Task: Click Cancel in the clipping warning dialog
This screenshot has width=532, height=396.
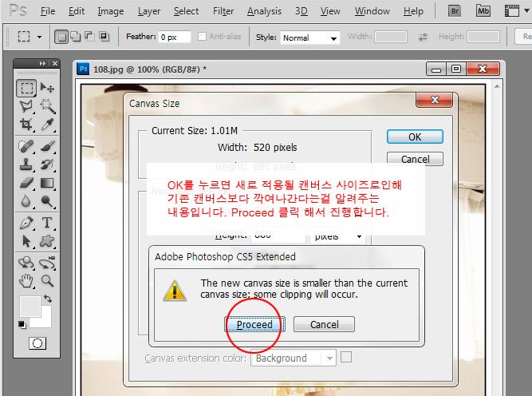Action: (324, 324)
